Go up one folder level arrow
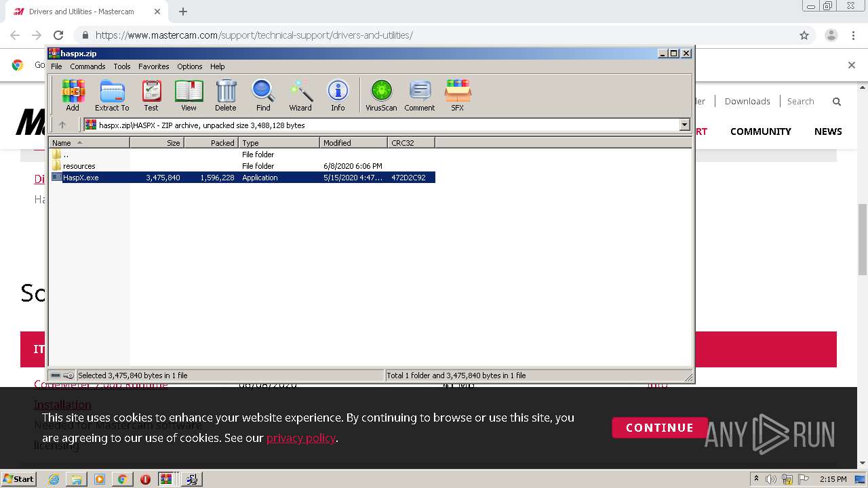The image size is (868, 488). 62,125
